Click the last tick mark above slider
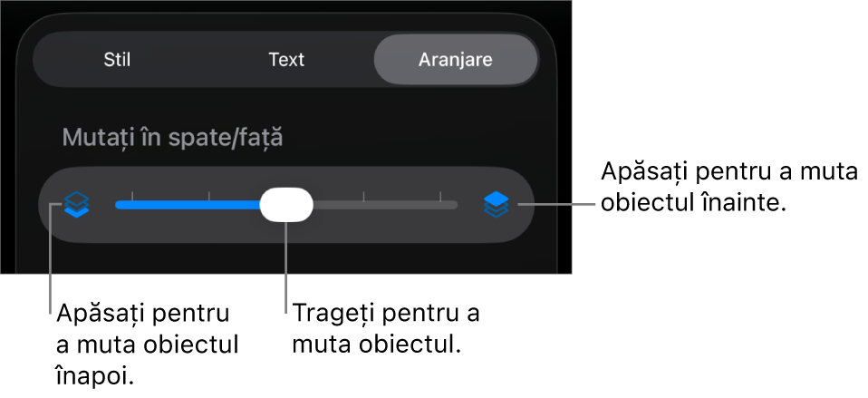The height and width of the screenshot is (398, 868). tap(440, 196)
